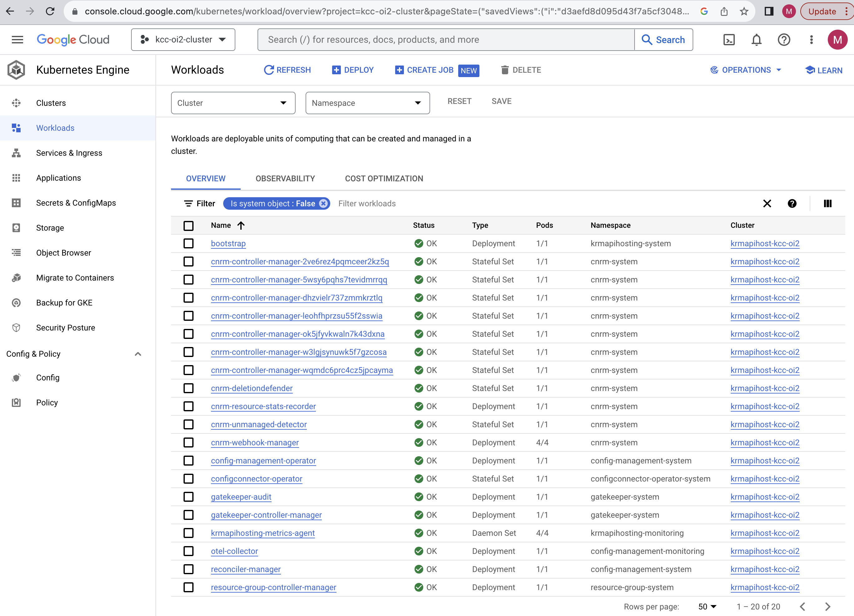Open the notifications bell

click(756, 40)
